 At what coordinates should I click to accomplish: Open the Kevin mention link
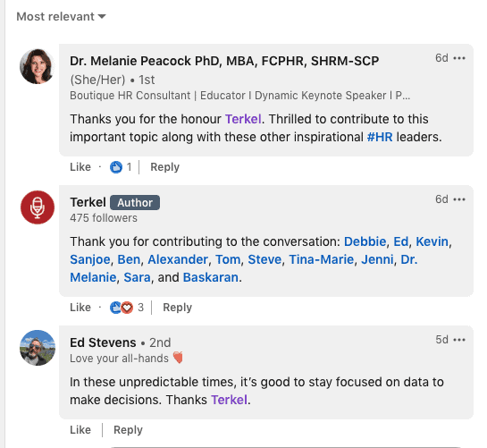coord(432,241)
